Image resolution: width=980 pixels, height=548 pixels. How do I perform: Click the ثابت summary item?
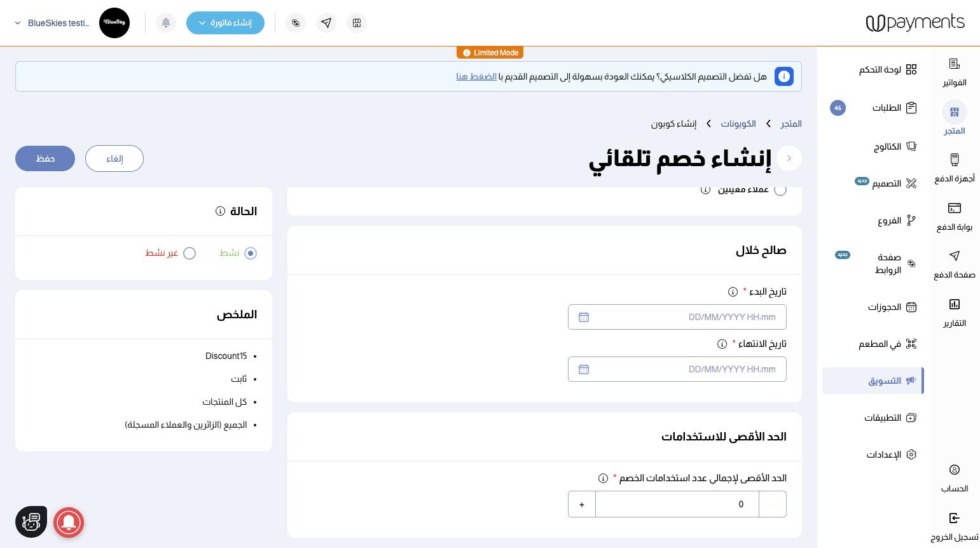tap(238, 379)
